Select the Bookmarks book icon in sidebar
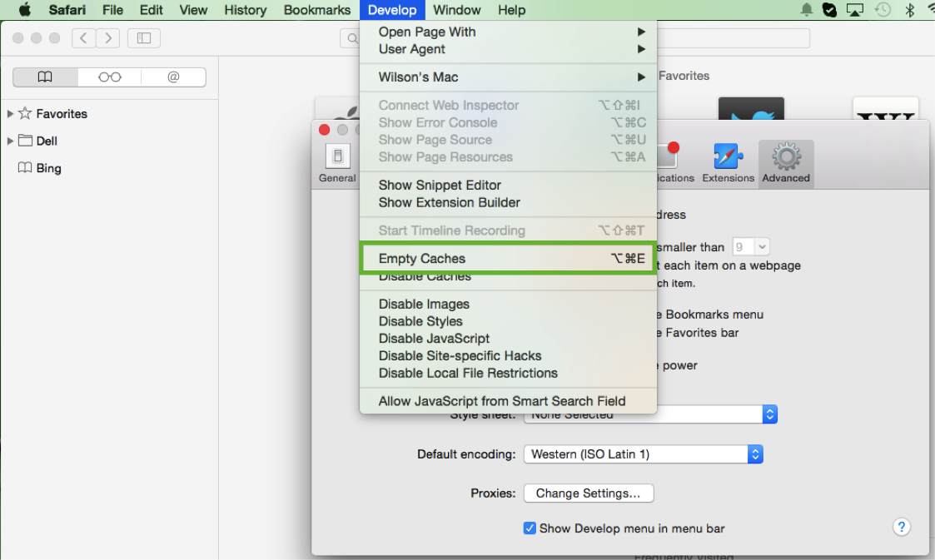Image resolution: width=935 pixels, height=560 pixels. click(44, 76)
